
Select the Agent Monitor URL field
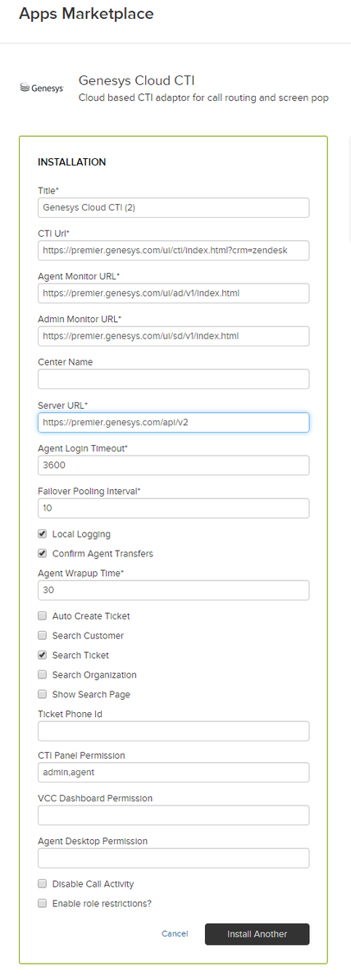click(173, 293)
